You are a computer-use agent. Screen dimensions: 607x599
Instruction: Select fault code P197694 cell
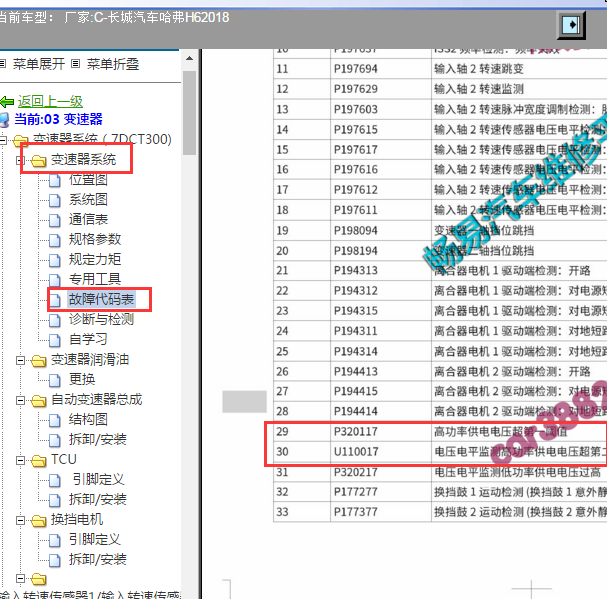pos(381,69)
